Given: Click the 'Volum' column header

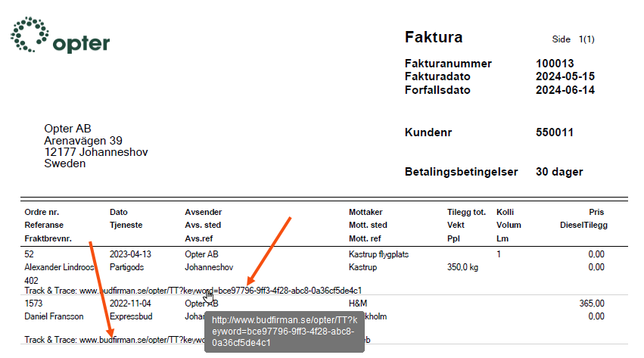Looking at the screenshot, I should pyautogui.click(x=509, y=225).
